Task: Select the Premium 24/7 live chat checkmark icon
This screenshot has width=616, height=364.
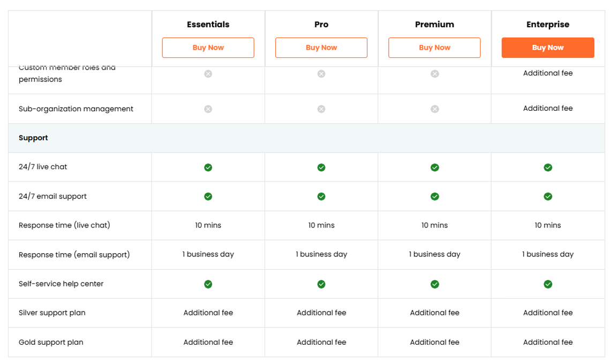Action: (434, 167)
